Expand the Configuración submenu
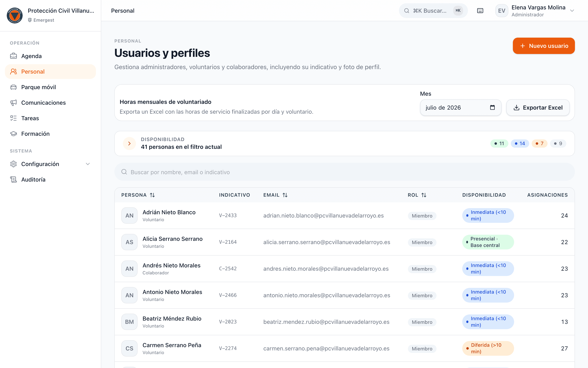Viewport: 588px width, 368px height. click(88, 164)
